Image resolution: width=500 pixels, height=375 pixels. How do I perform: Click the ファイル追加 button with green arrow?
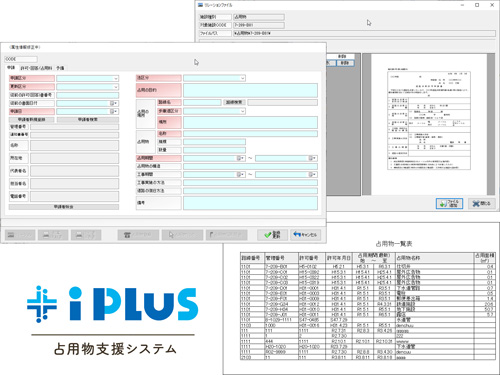449,203
